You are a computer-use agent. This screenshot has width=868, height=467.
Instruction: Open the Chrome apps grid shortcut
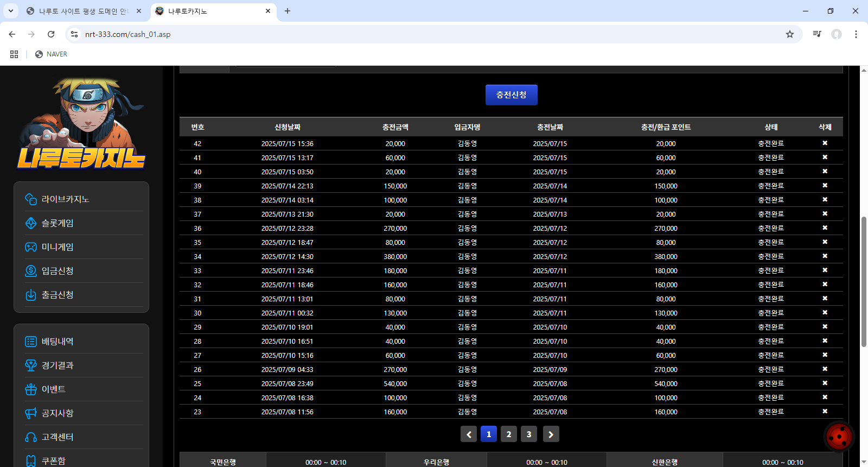click(14, 54)
